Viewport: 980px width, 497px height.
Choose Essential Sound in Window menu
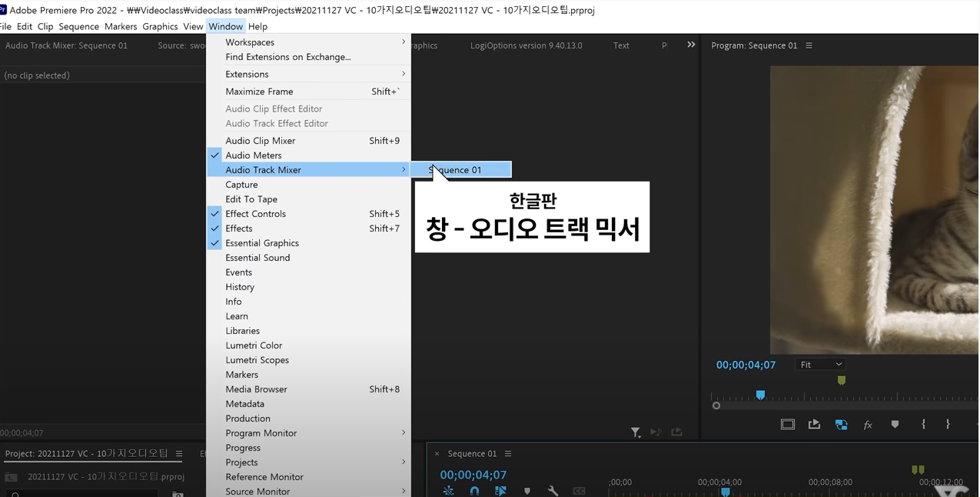tap(309, 258)
